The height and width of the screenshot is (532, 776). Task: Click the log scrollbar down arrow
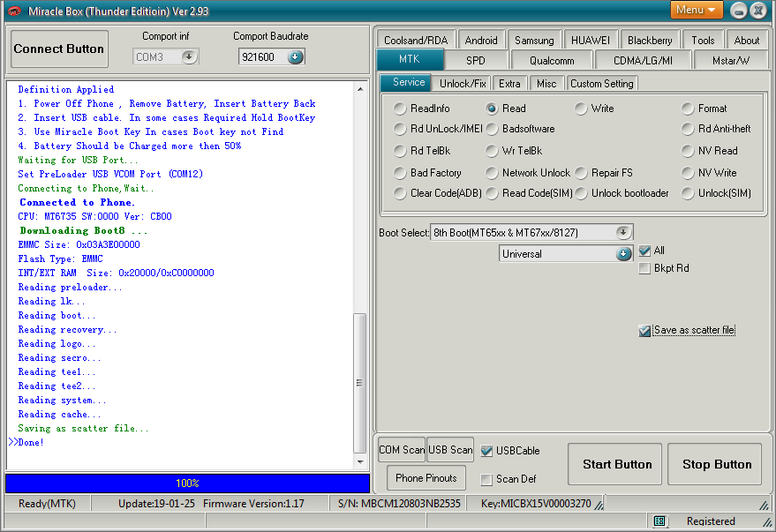tap(360, 461)
